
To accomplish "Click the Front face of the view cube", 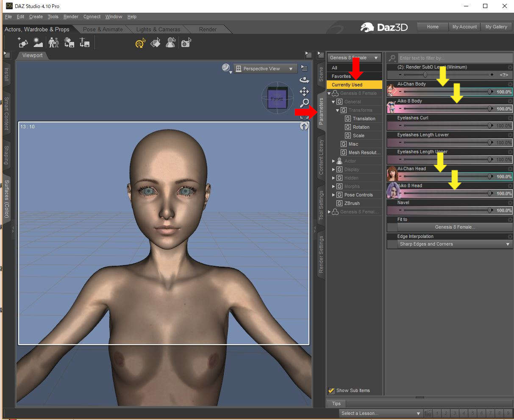I will (x=276, y=99).
